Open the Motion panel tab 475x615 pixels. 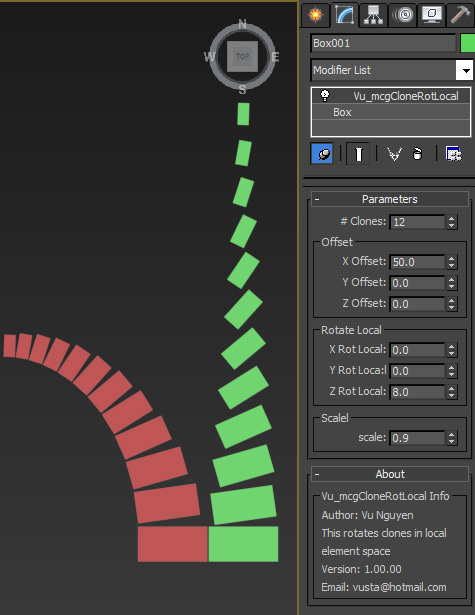pos(403,15)
